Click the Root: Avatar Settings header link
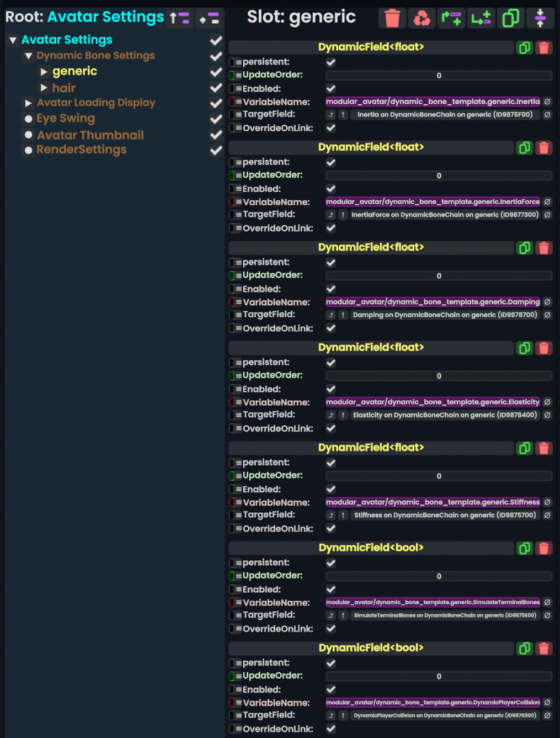 point(105,17)
